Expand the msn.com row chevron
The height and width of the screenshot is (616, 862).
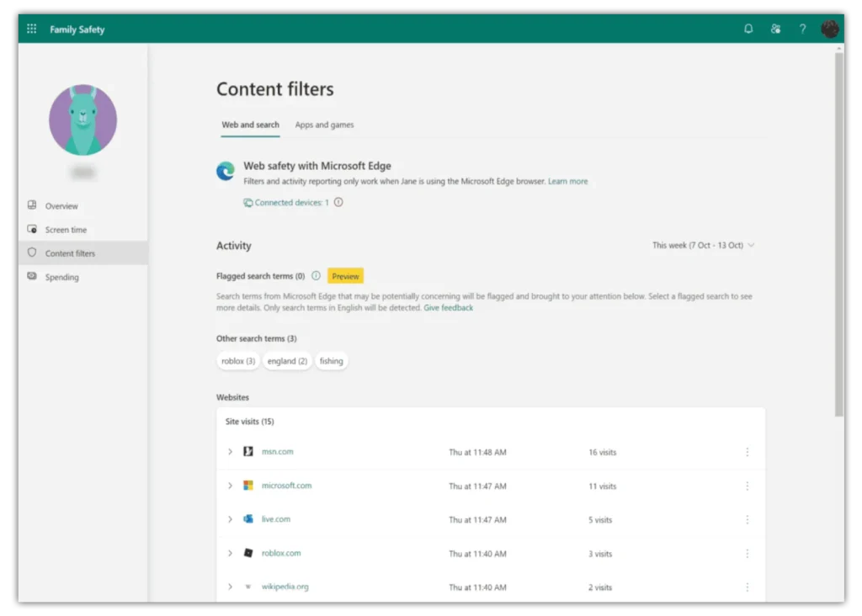point(230,452)
